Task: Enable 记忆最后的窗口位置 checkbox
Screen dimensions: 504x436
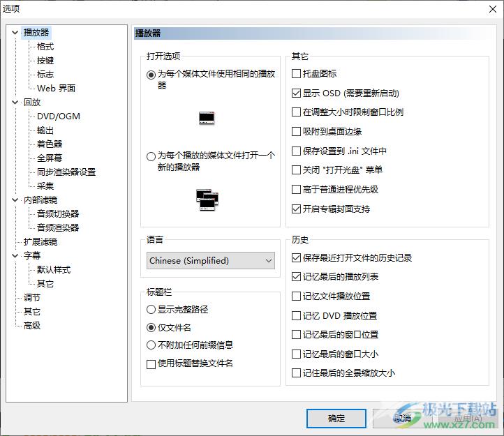Action: [x=296, y=335]
